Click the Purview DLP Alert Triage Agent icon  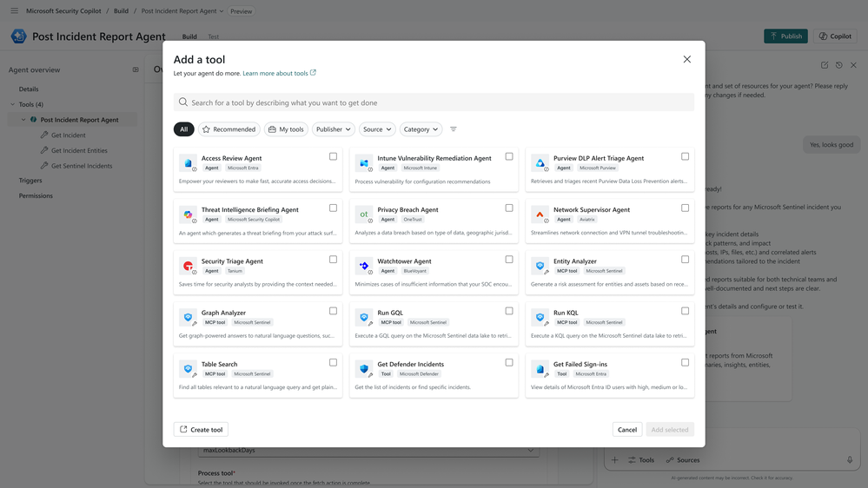click(x=540, y=163)
